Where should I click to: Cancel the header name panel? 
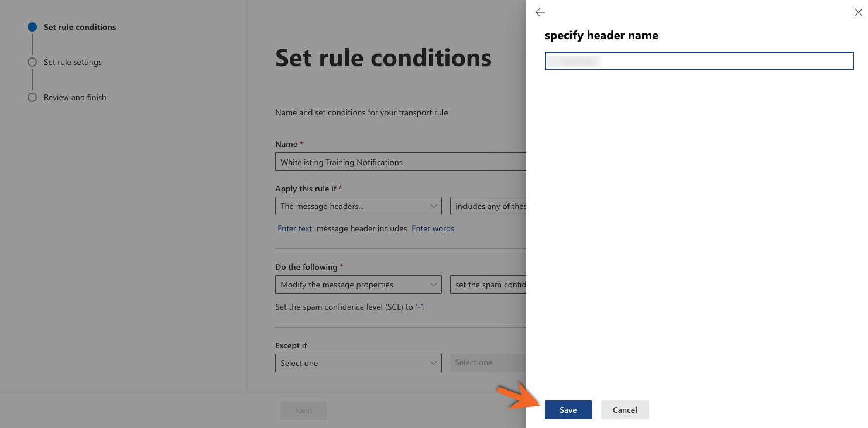click(x=625, y=410)
